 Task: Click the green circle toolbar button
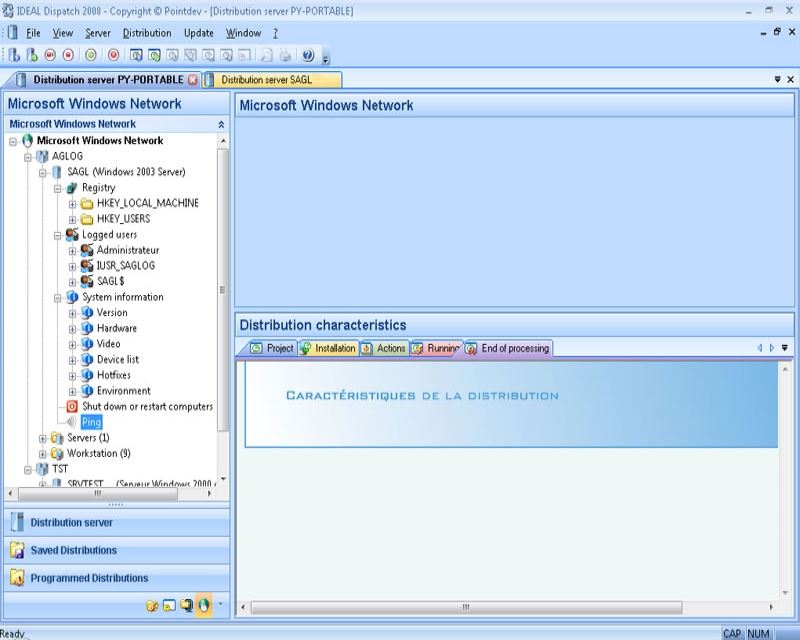[x=91, y=55]
